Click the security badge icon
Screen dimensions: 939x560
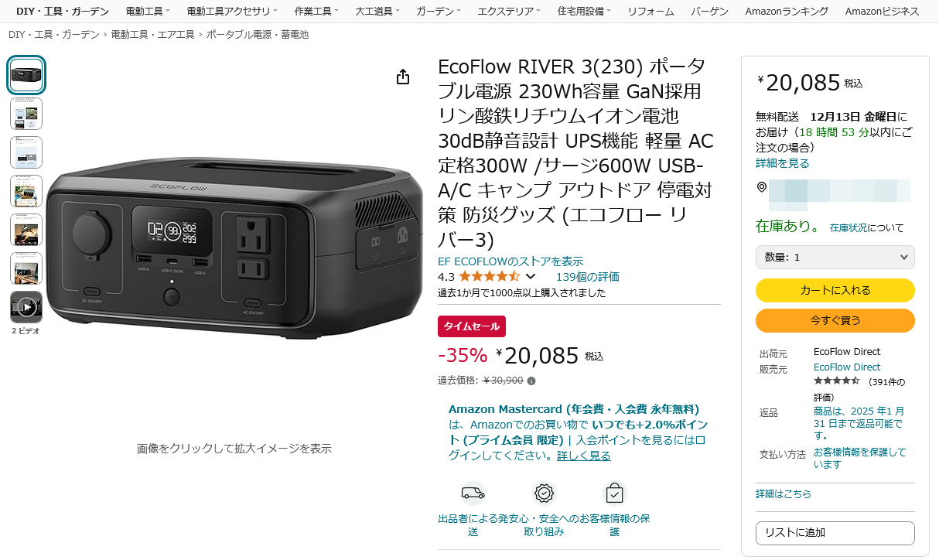[544, 493]
